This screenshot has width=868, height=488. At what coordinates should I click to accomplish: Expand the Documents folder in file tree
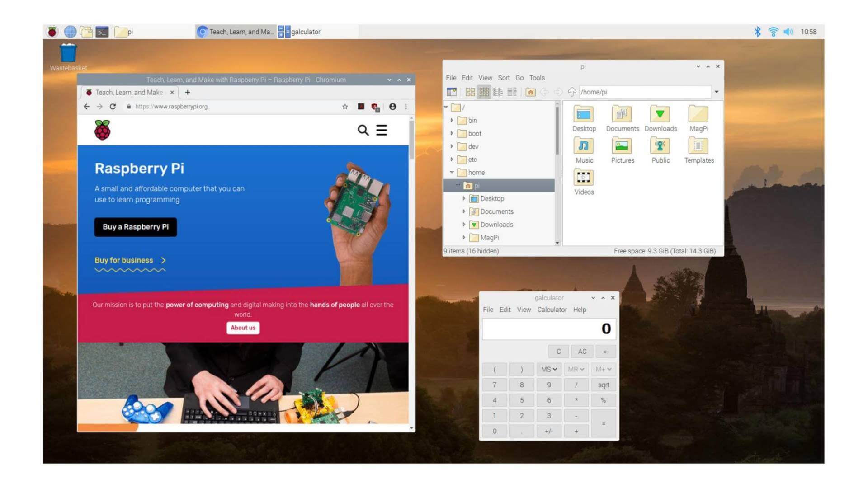(464, 211)
